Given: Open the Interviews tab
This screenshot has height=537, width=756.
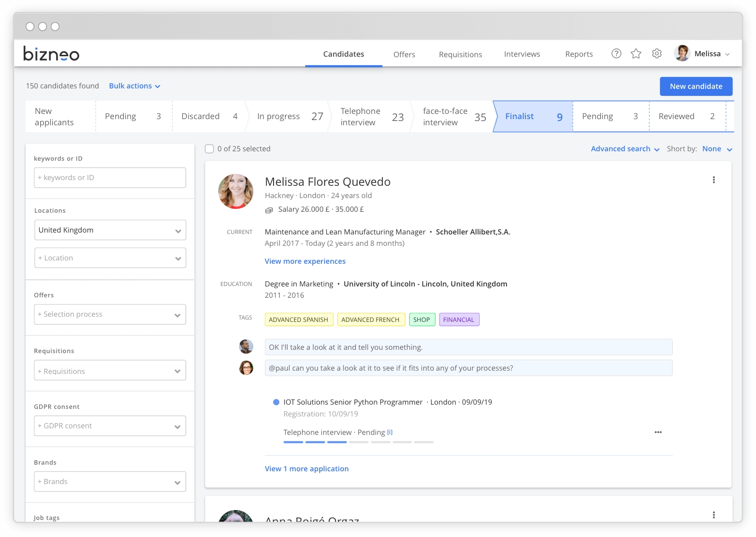Looking at the screenshot, I should [522, 54].
